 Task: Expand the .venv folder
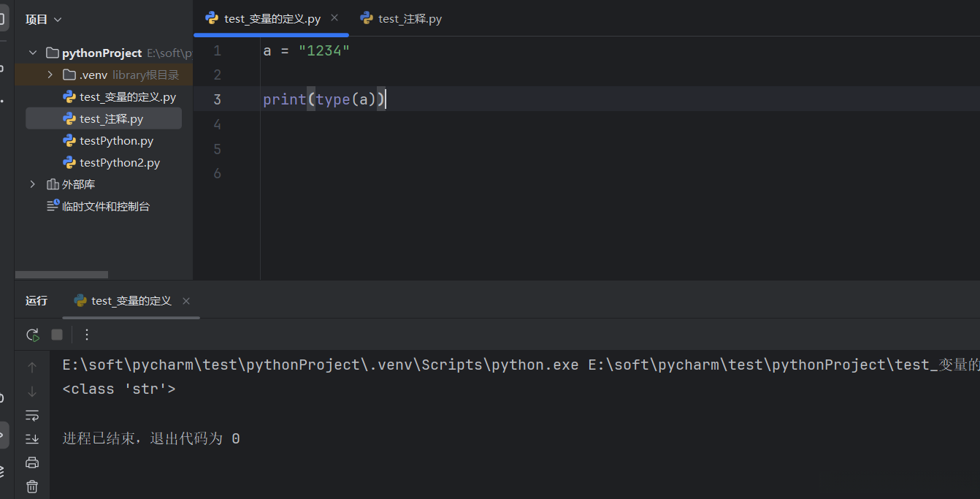50,75
